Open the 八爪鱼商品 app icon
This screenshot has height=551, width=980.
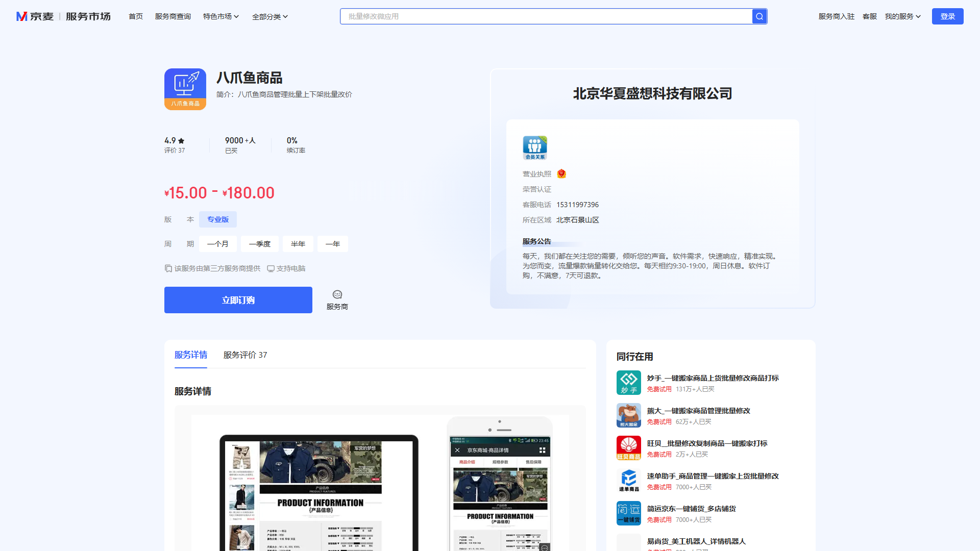185,89
